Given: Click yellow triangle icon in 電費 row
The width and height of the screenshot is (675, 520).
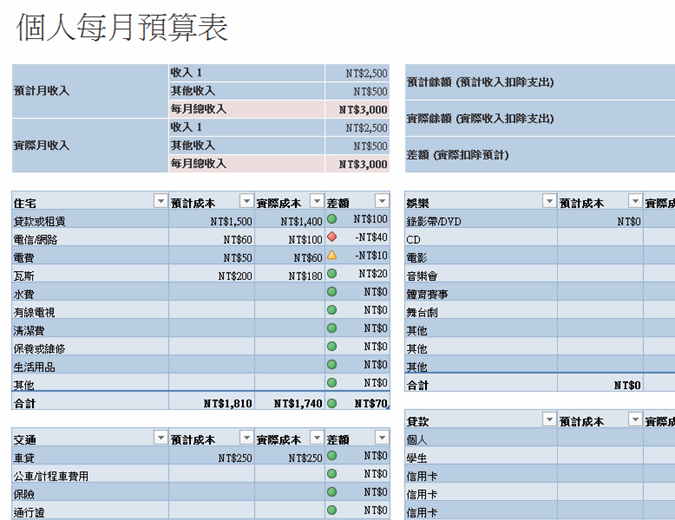Looking at the screenshot, I should tap(331, 256).
